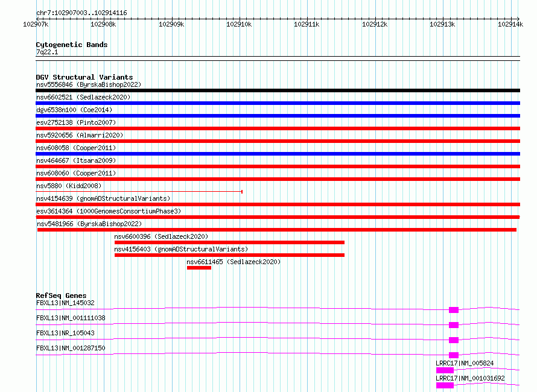This screenshot has width=537, height=392.
Task: Open the nsv5920656 (Almarri2020) label
Action: [x=80, y=135]
